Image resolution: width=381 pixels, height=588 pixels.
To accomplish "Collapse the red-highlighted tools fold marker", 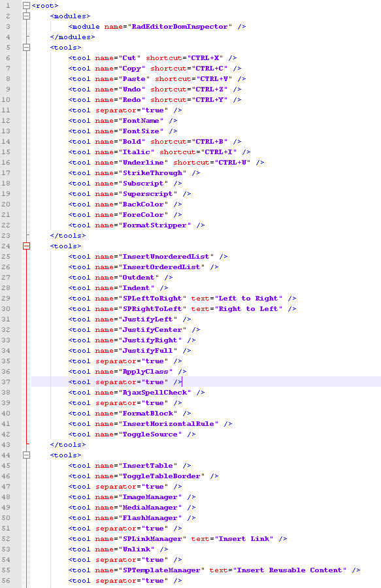I will tap(26, 246).
